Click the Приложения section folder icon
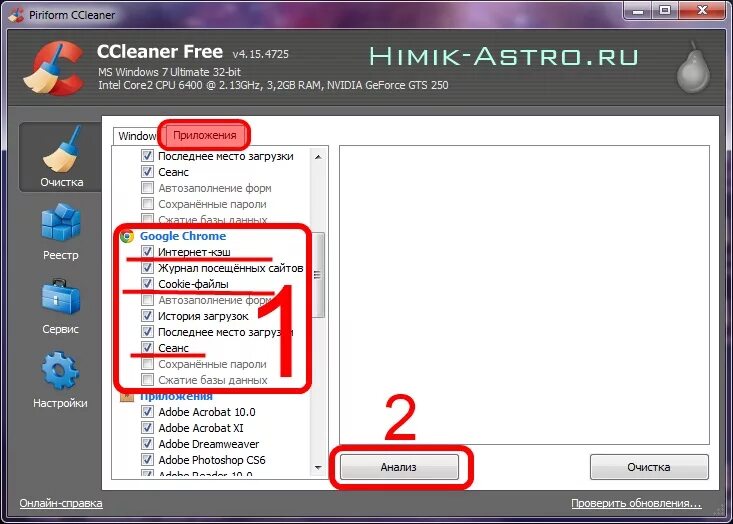Image resolution: width=733 pixels, height=524 pixels. pos(127,397)
